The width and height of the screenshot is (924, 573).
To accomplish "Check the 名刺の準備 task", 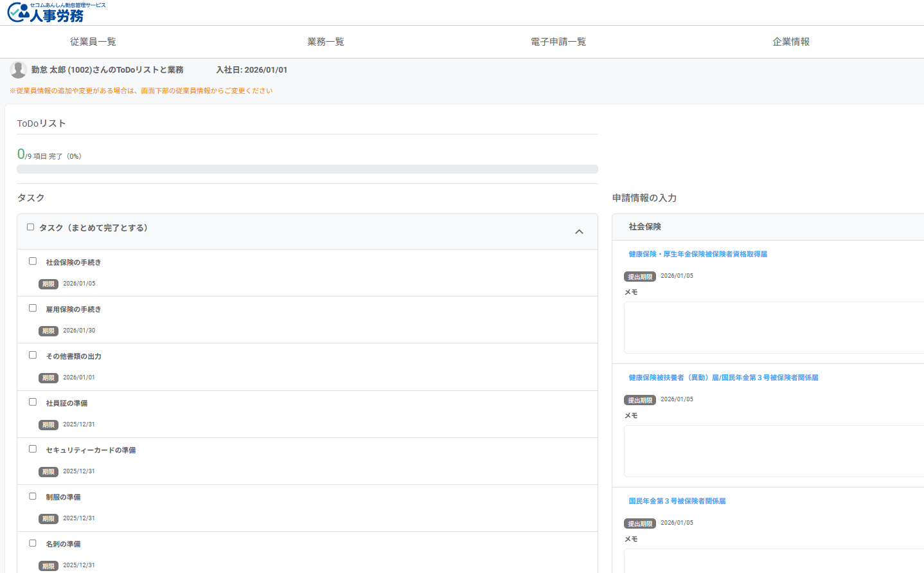I will [33, 543].
